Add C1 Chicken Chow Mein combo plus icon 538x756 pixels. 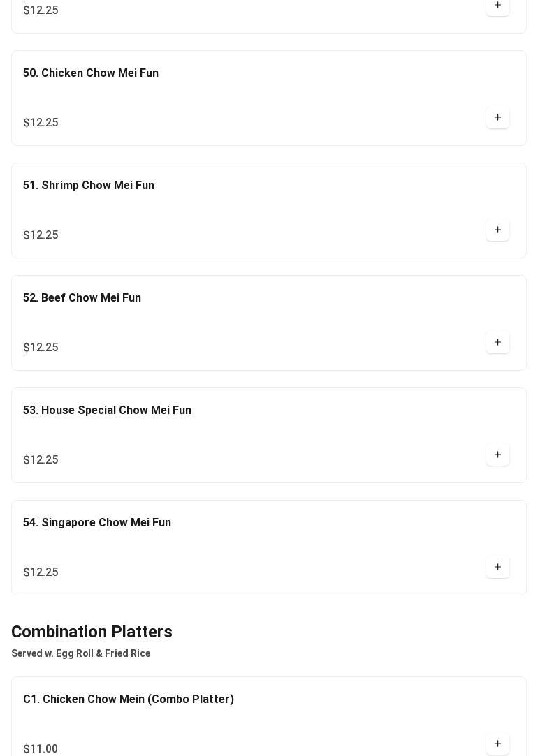point(497,744)
